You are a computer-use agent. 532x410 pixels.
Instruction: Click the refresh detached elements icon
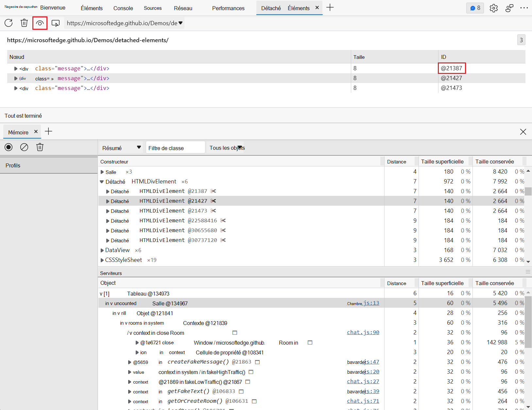[x=9, y=23]
